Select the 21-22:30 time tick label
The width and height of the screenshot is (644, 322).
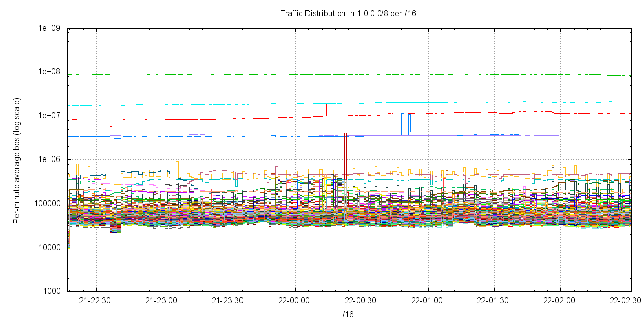(x=97, y=300)
